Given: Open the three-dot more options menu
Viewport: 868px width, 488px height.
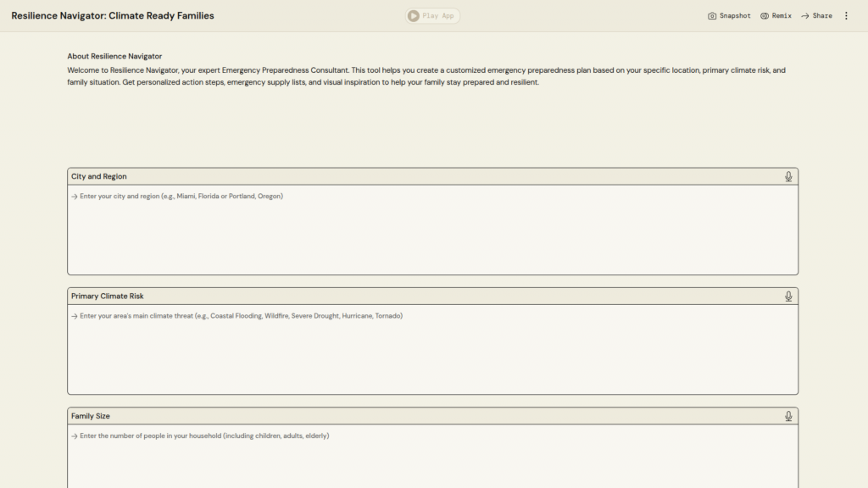Looking at the screenshot, I should pyautogui.click(x=846, y=16).
